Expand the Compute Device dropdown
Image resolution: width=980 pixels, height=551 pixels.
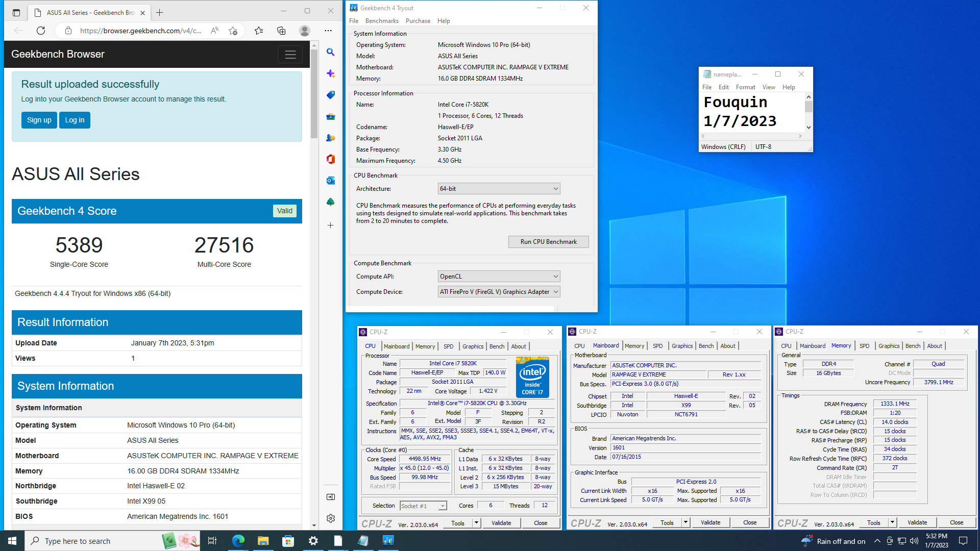tap(499, 292)
